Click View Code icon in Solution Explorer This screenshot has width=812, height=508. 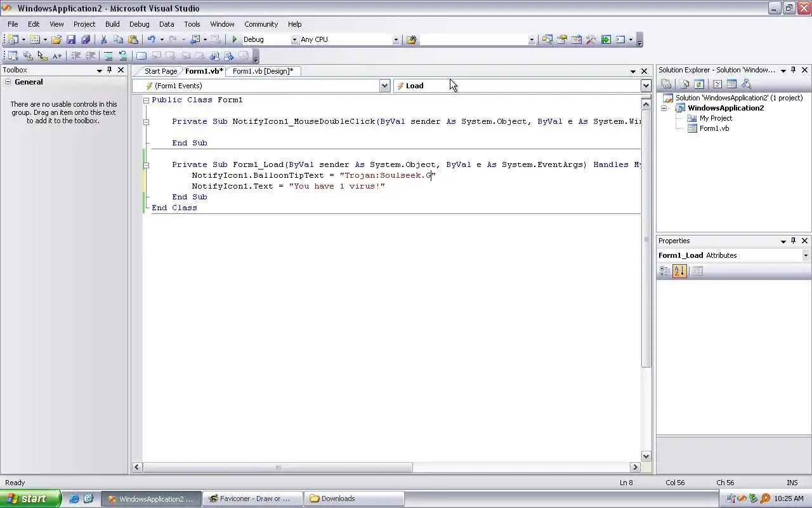[x=717, y=84]
